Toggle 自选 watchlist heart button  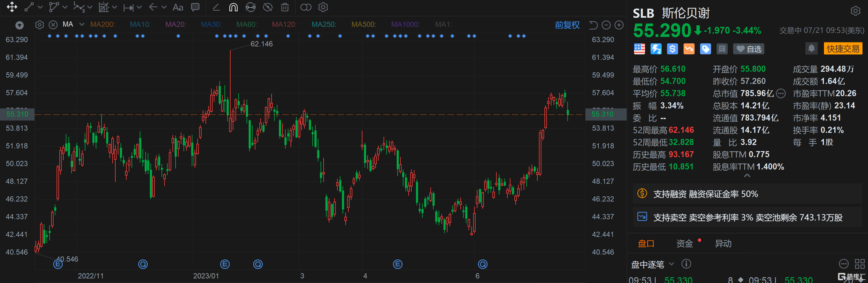pos(748,49)
